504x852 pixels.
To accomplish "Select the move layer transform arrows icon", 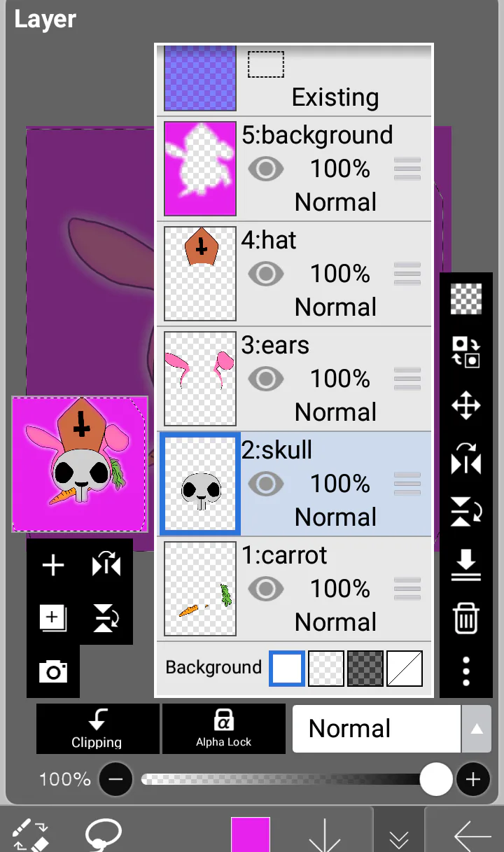I will pos(465,406).
